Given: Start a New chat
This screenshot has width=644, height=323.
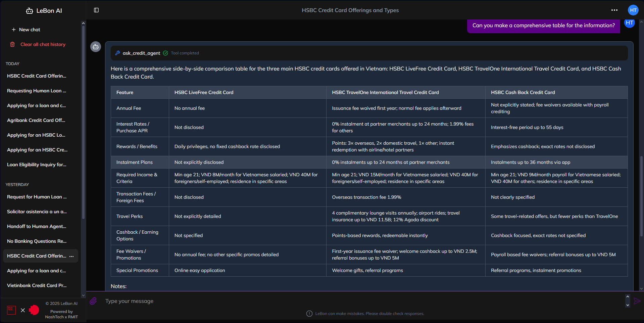Looking at the screenshot, I should [30, 30].
